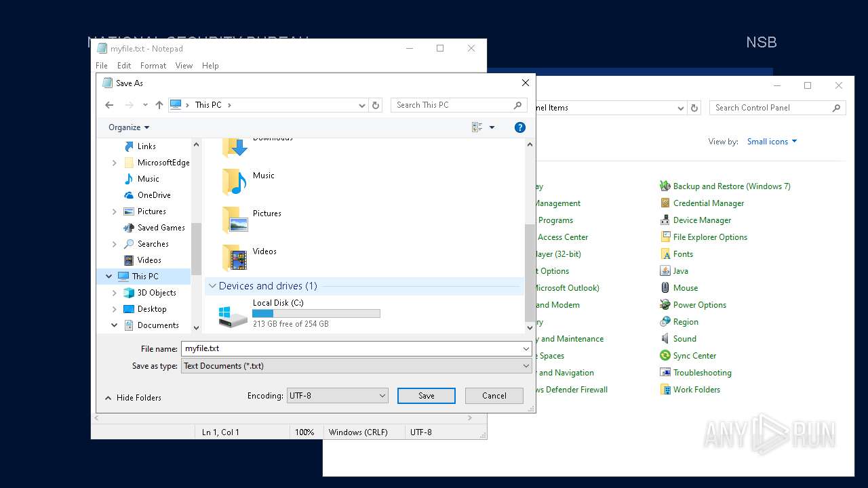This screenshot has height=488, width=868.
Task: Open Save As help question icon
Action: [x=520, y=127]
